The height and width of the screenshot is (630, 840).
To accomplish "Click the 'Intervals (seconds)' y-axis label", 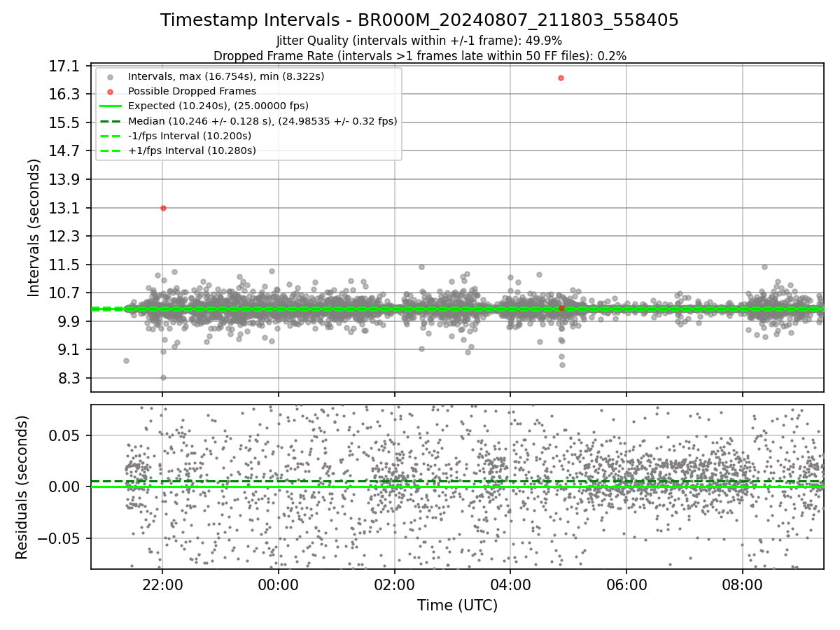I will 34,227.
